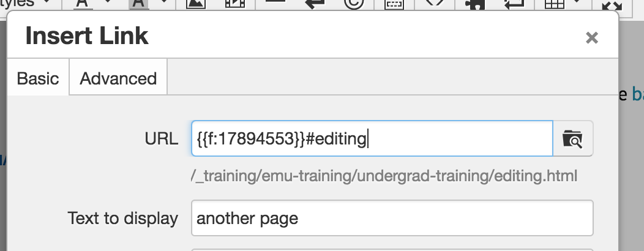Click the Text to display field

coord(392,218)
